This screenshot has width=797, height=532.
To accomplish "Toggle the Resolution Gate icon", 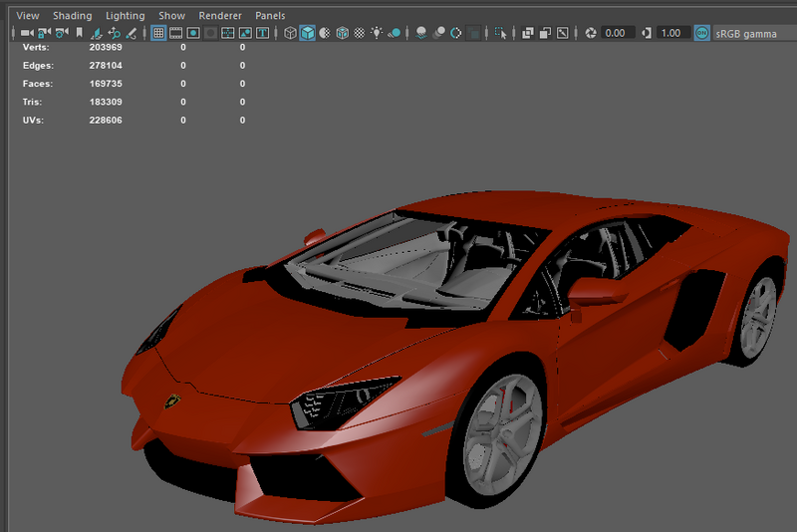I will pos(193,33).
